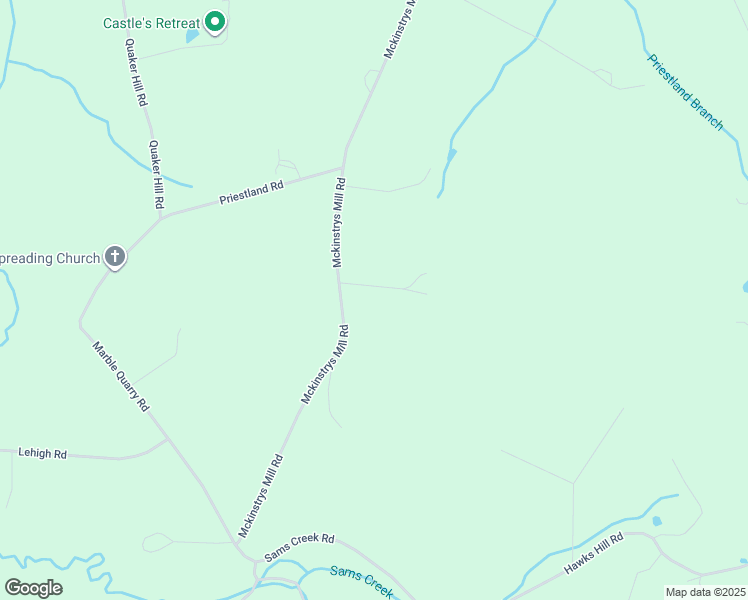Open the Google logo link
Image resolution: width=748 pixels, height=600 pixels.
[x=33, y=588]
